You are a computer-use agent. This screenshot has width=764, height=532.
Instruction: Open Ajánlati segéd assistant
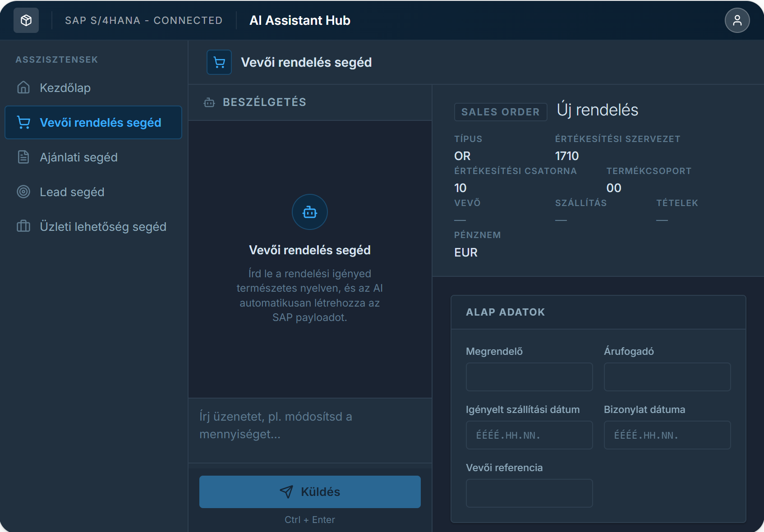click(x=93, y=157)
